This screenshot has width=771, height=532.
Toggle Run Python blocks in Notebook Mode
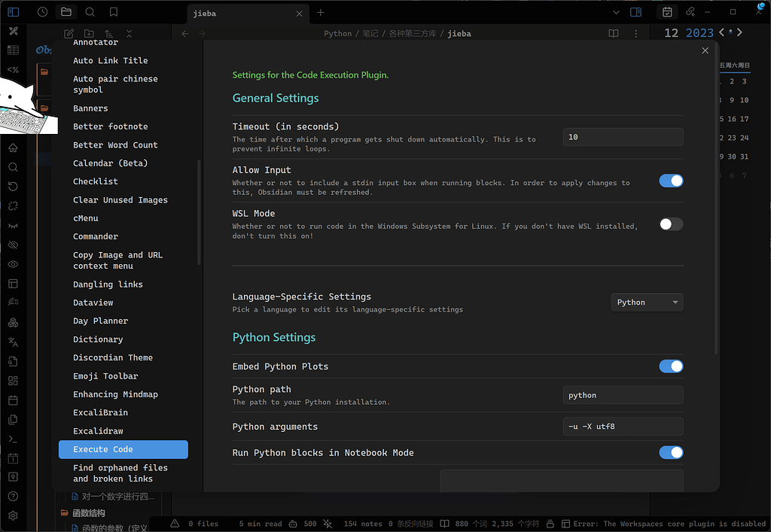[671, 452]
